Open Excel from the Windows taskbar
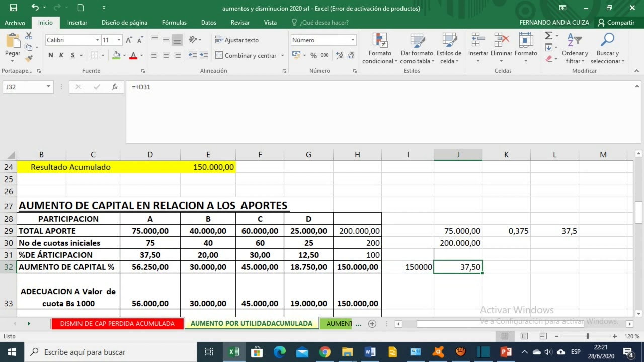 point(234,352)
